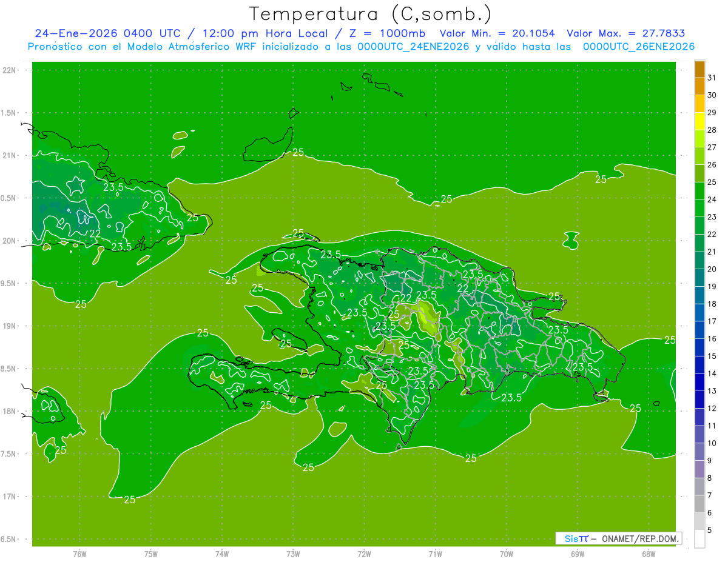Click the '20N' latitude axis label

coord(10,241)
